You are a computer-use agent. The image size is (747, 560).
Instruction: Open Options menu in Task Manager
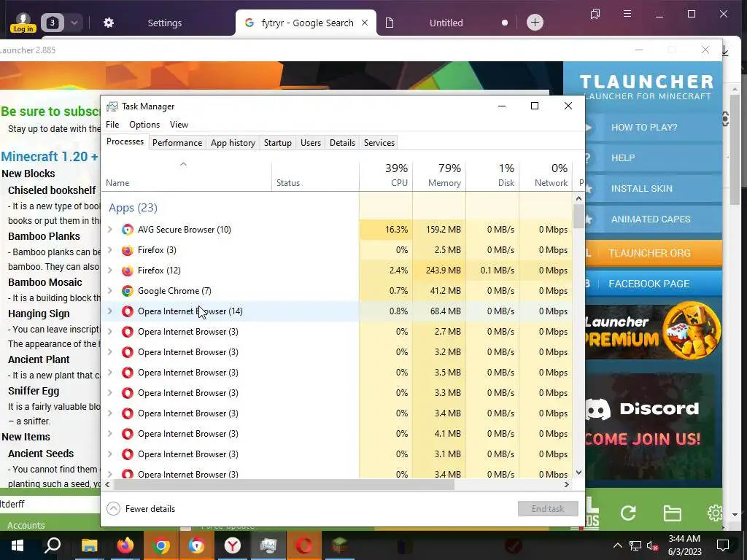point(144,124)
